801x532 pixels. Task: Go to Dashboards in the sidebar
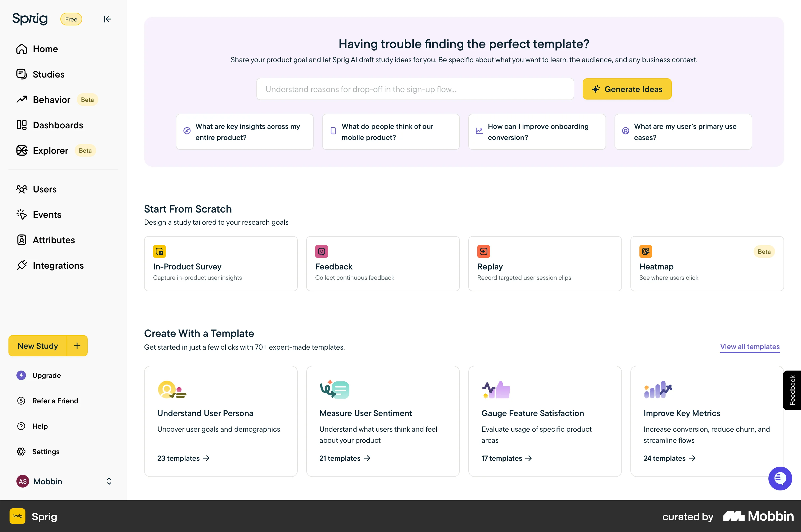pyautogui.click(x=58, y=125)
